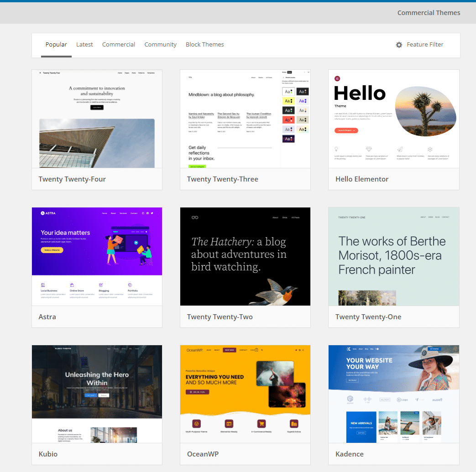Click the Twenty Twenty-Four theme name
476x472 pixels.
72,179
